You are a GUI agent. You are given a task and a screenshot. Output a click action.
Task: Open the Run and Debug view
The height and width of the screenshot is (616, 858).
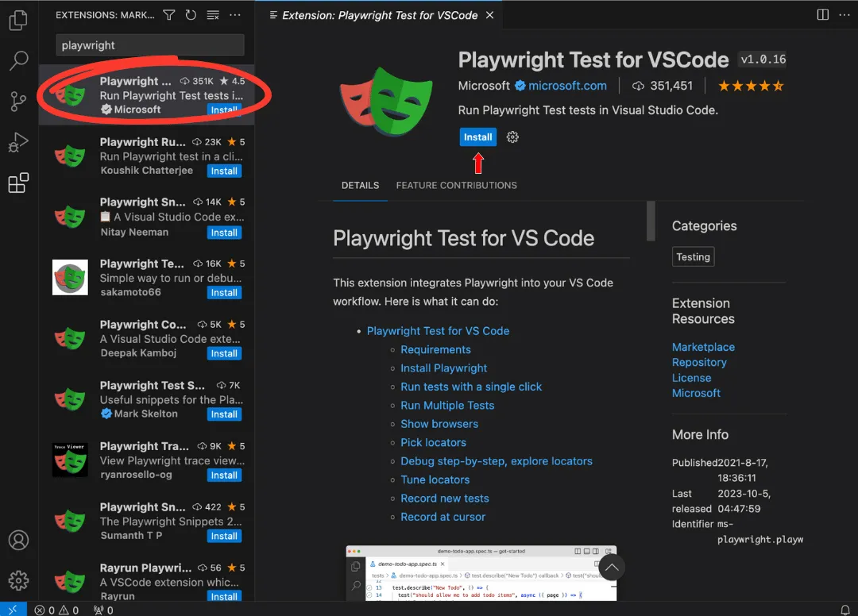tap(18, 143)
